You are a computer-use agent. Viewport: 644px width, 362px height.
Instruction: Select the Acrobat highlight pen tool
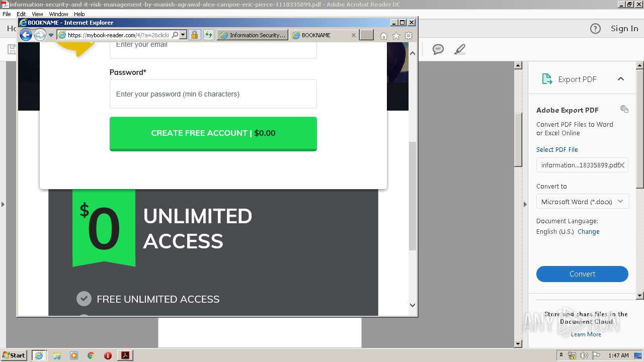(460, 49)
